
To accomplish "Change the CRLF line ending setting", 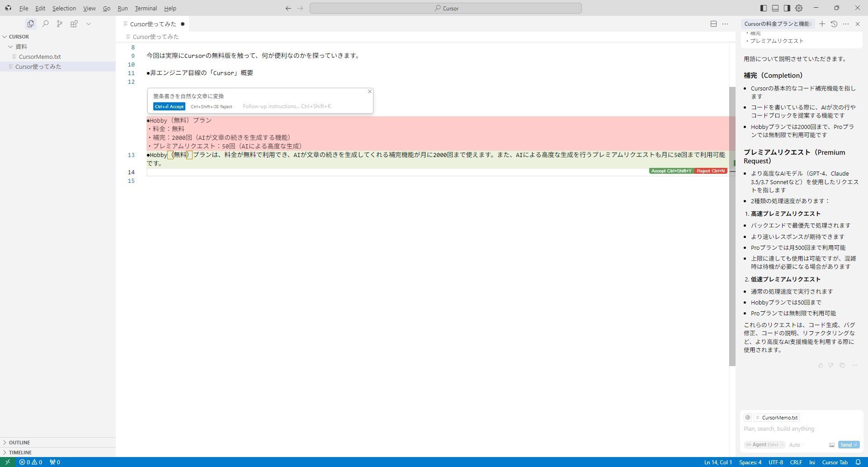I will [x=796, y=462].
